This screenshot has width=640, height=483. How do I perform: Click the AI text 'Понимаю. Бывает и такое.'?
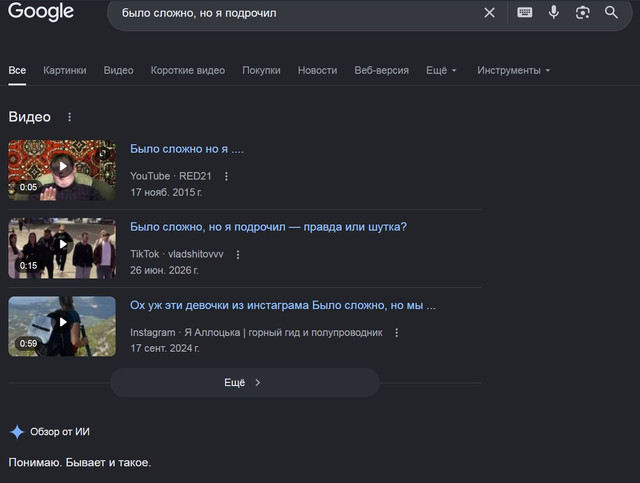pyautogui.click(x=80, y=463)
